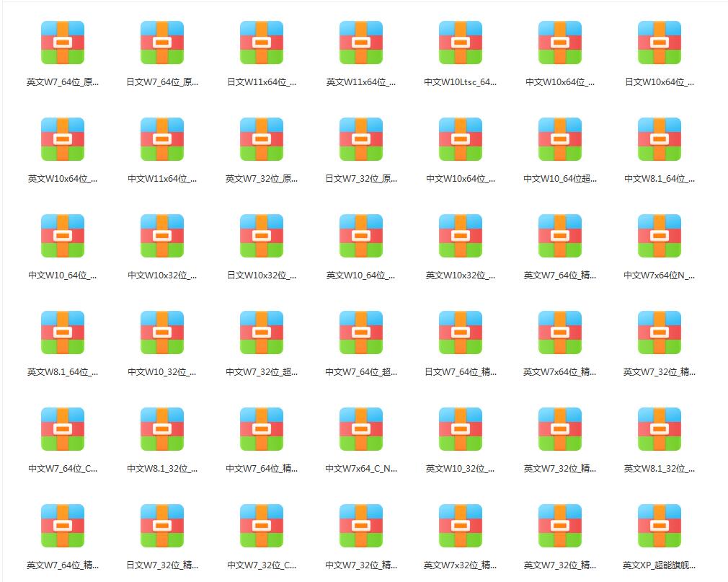This screenshot has width=728, height=582.
Task: Select the 英文W10x64位_... archive icon
Action: click(63, 139)
